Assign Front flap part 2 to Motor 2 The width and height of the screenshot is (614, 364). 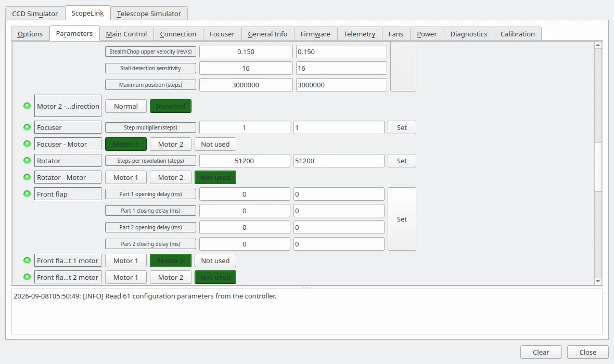170,277
